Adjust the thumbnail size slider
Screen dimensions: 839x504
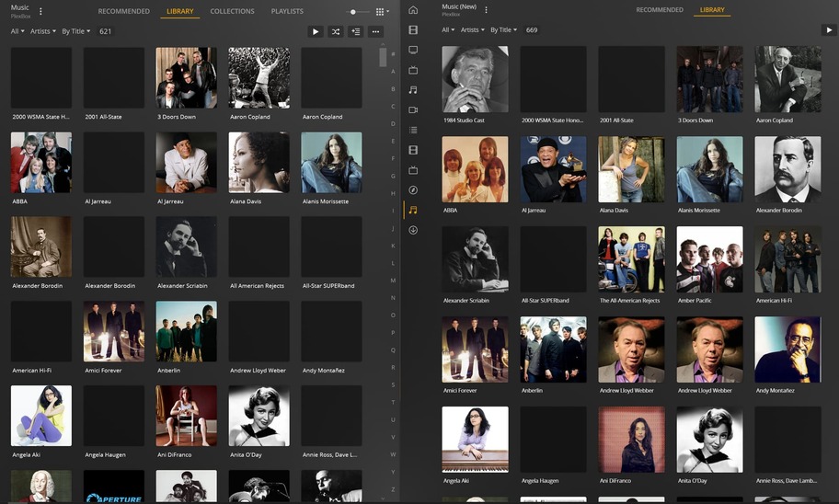click(x=353, y=12)
